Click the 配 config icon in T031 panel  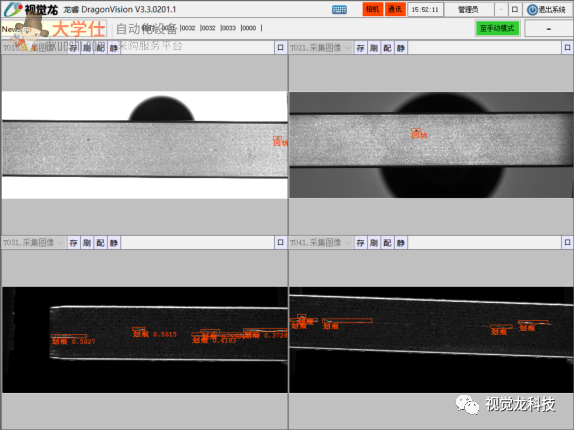coord(100,243)
